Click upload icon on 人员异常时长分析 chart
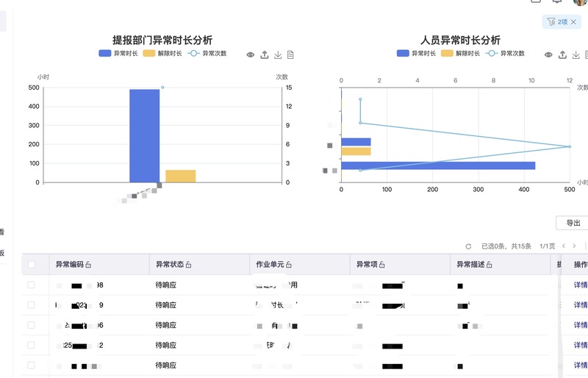Image resolution: width=588 pixels, height=378 pixels. point(562,55)
